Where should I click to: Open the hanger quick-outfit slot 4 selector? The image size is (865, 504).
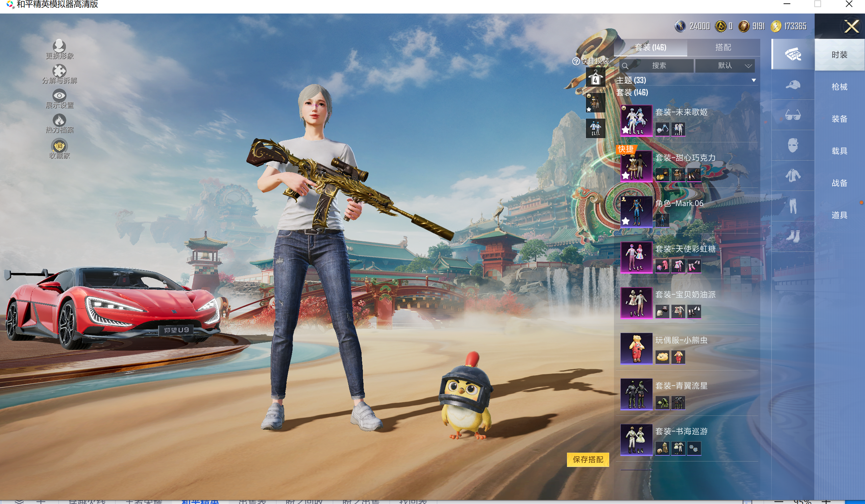(x=595, y=78)
